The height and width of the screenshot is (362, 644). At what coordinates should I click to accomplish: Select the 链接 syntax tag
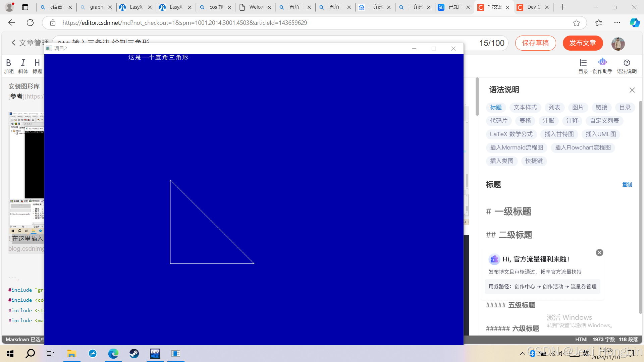pyautogui.click(x=601, y=107)
